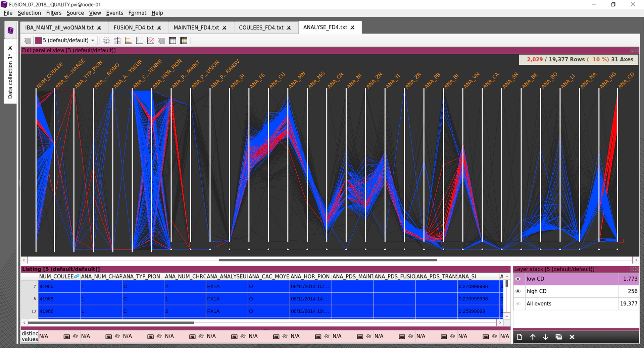644x349 pixels.
Task: Open the series line chart icon
Action: point(151,41)
